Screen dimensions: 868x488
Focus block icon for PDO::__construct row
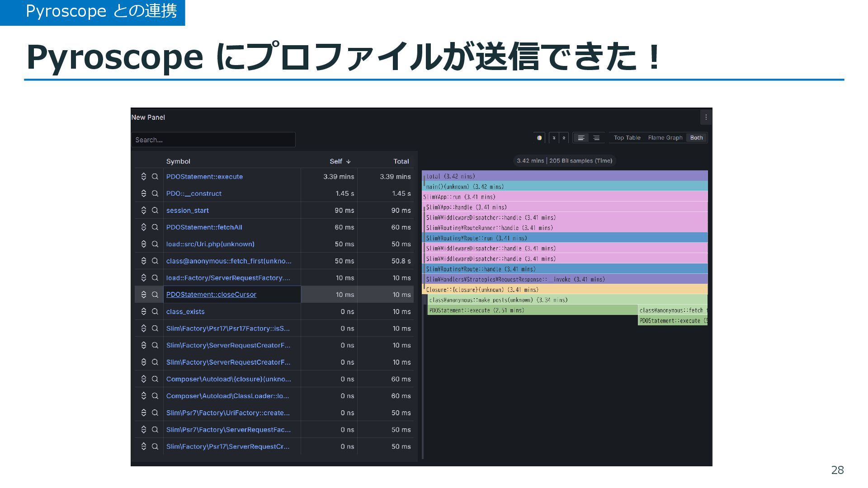tap(144, 193)
